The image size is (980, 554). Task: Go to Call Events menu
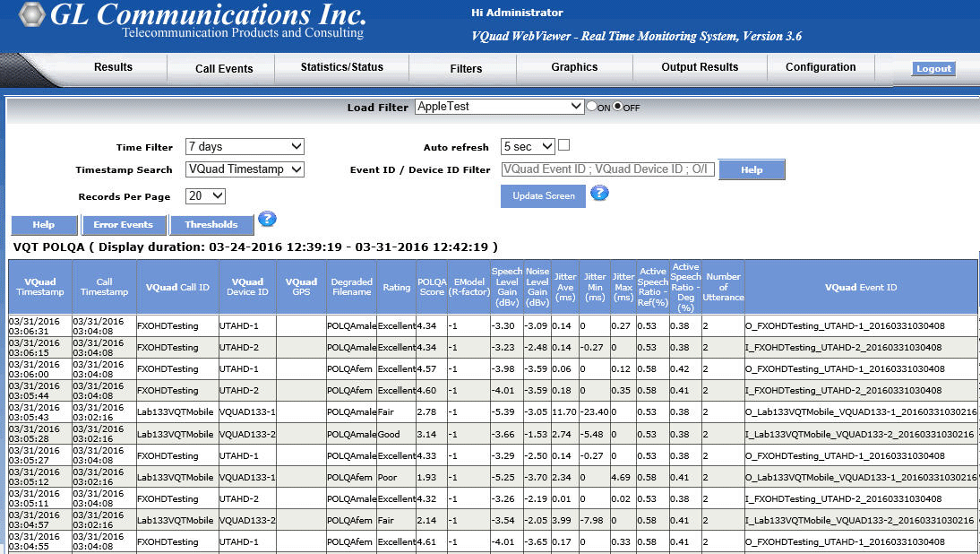pyautogui.click(x=224, y=69)
